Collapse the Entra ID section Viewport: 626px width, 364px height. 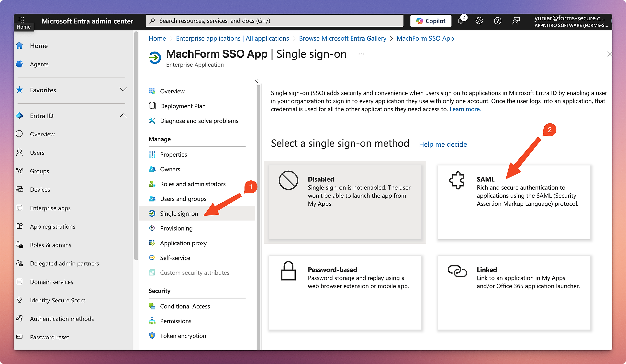pyautogui.click(x=123, y=116)
